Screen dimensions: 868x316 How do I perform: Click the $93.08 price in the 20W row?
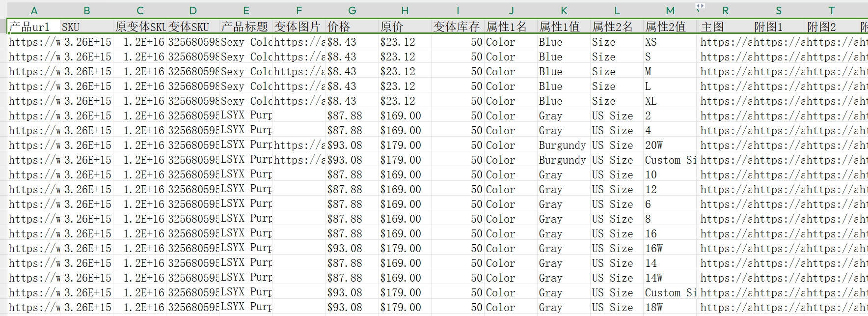(x=352, y=145)
